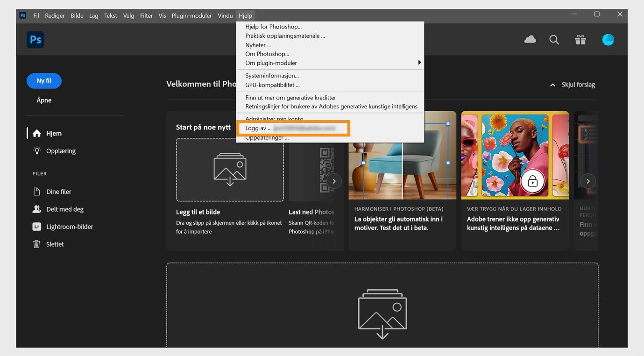Click the Photoshop title bar app icon
Viewport: 644px width, 356px height.
(23, 15)
